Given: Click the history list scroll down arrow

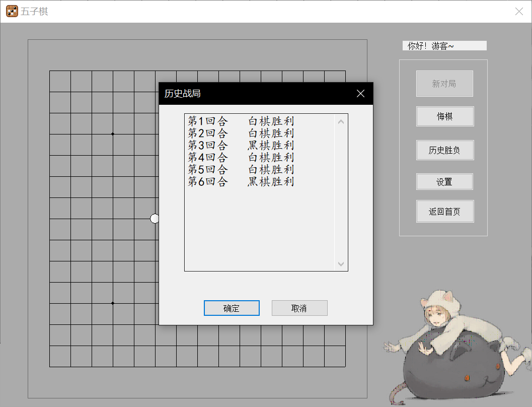Looking at the screenshot, I should [341, 264].
